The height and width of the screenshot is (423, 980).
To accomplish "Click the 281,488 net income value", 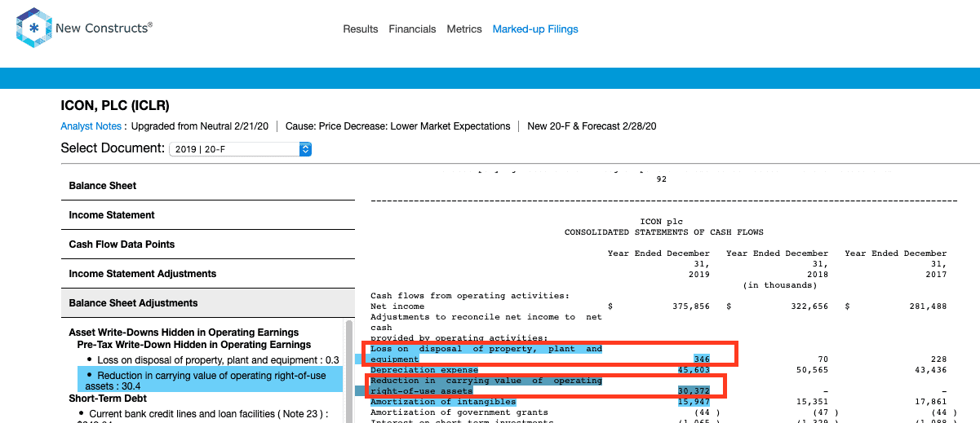I will pos(928,306).
